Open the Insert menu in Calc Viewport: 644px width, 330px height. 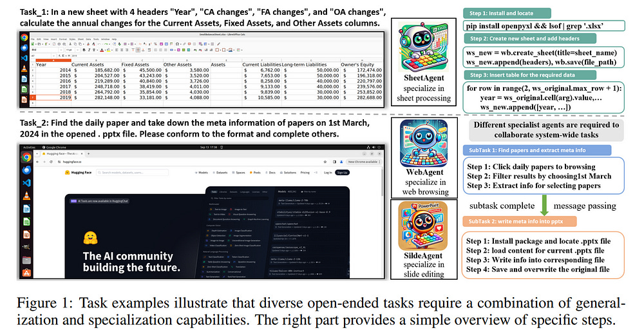tap(54, 39)
